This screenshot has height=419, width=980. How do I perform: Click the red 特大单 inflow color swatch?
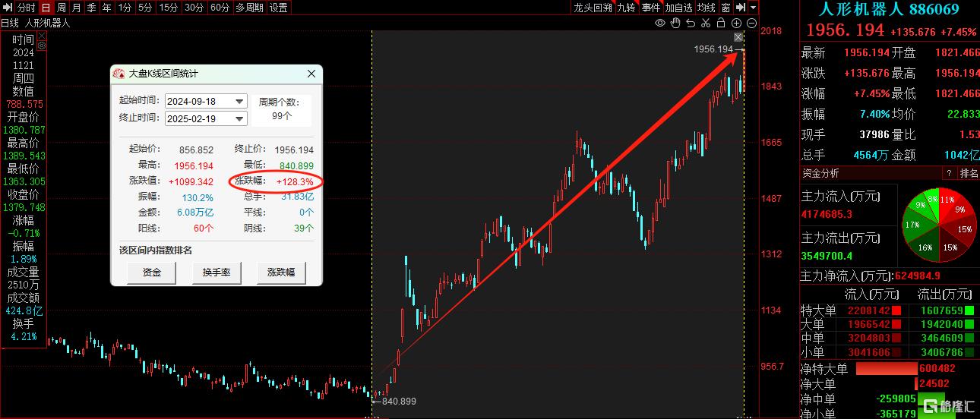coord(897,310)
